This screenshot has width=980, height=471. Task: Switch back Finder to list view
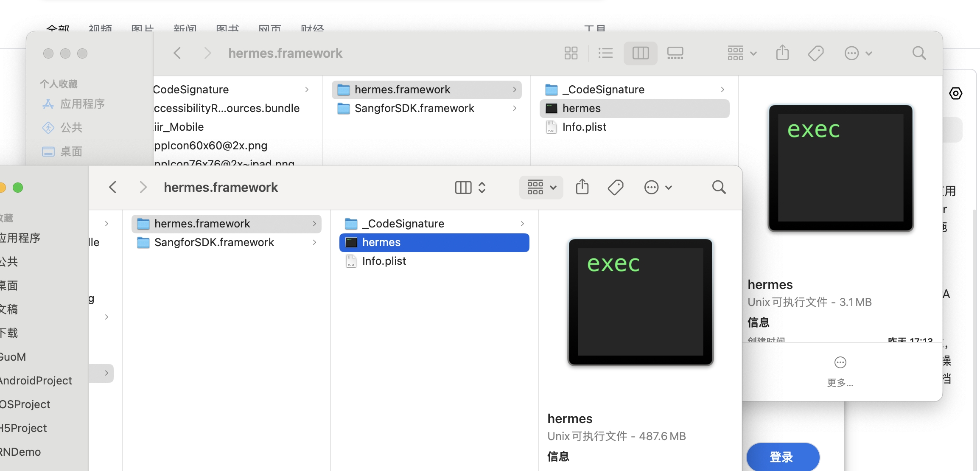(x=605, y=53)
